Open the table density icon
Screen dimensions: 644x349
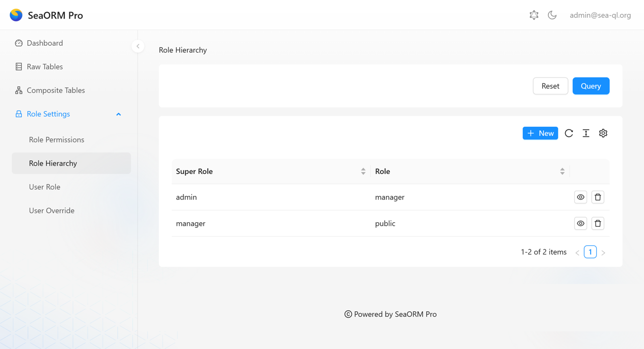pyautogui.click(x=586, y=133)
